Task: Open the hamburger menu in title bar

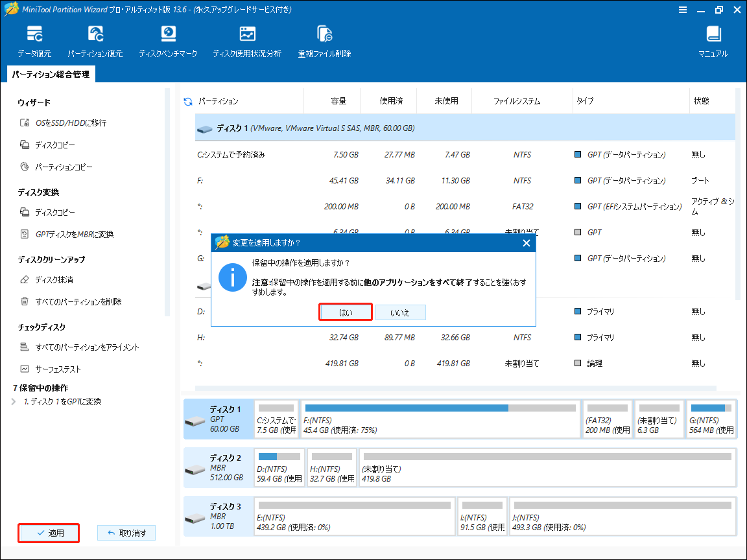Action: tap(683, 10)
